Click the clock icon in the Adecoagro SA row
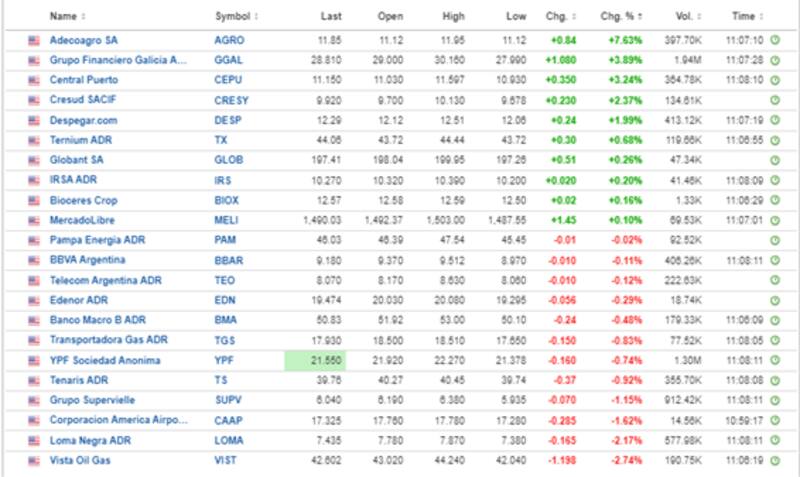 [775, 40]
